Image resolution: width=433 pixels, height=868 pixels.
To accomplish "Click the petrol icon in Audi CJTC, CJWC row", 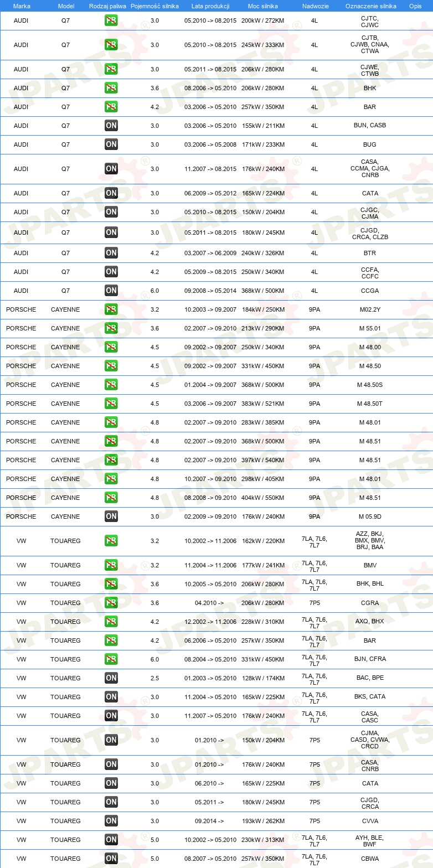I will point(111,20).
